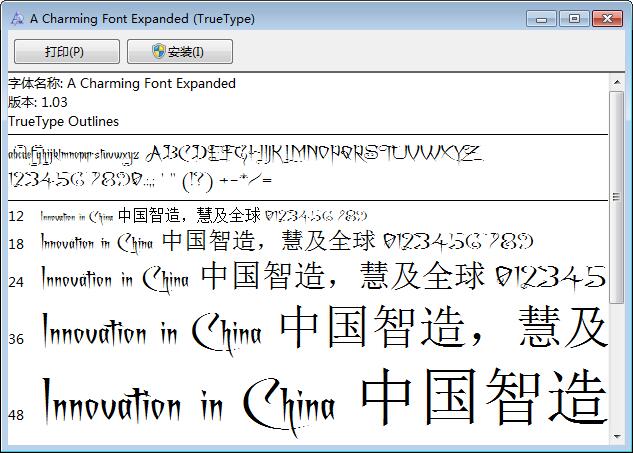Click the lowercase alphabet sample line

[73, 155]
